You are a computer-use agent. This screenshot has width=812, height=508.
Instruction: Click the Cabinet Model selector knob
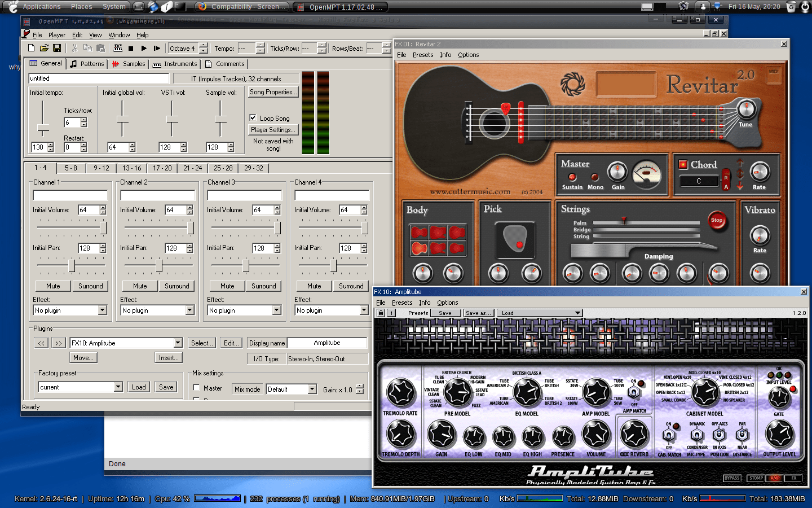click(705, 392)
